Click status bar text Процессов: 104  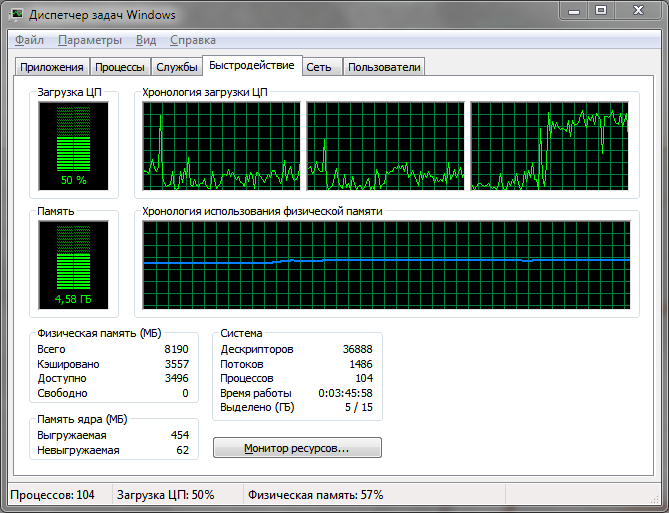[52, 495]
